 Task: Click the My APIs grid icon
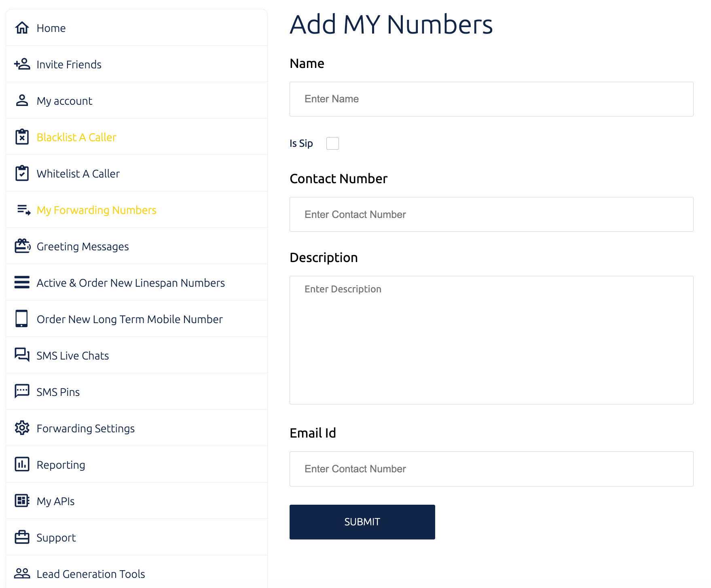coord(22,501)
